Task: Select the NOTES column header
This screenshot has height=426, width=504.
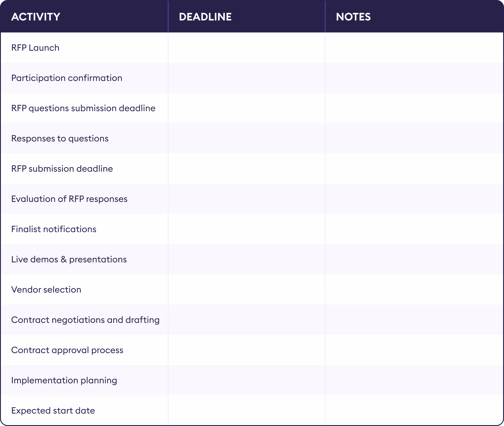Action: point(353,17)
